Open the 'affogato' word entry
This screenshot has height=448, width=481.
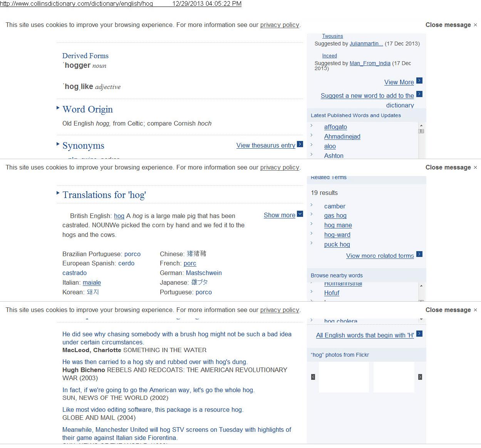(x=335, y=127)
